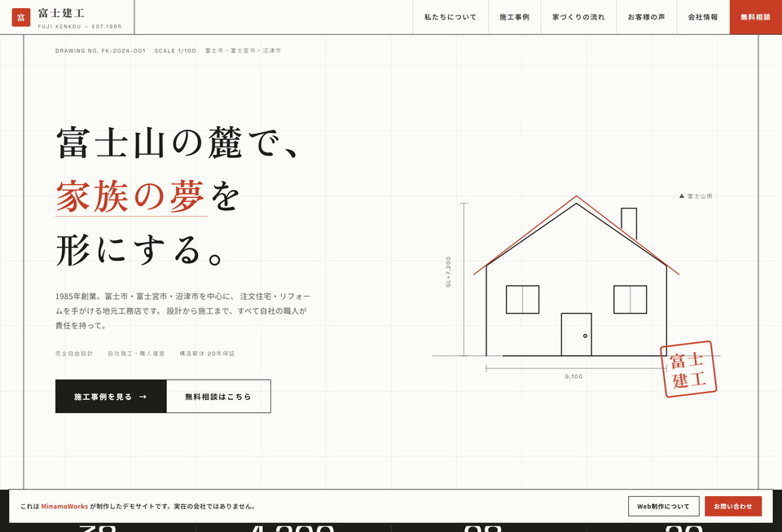Click the red 無料相談 header button
The image size is (782, 532).
tap(756, 17)
